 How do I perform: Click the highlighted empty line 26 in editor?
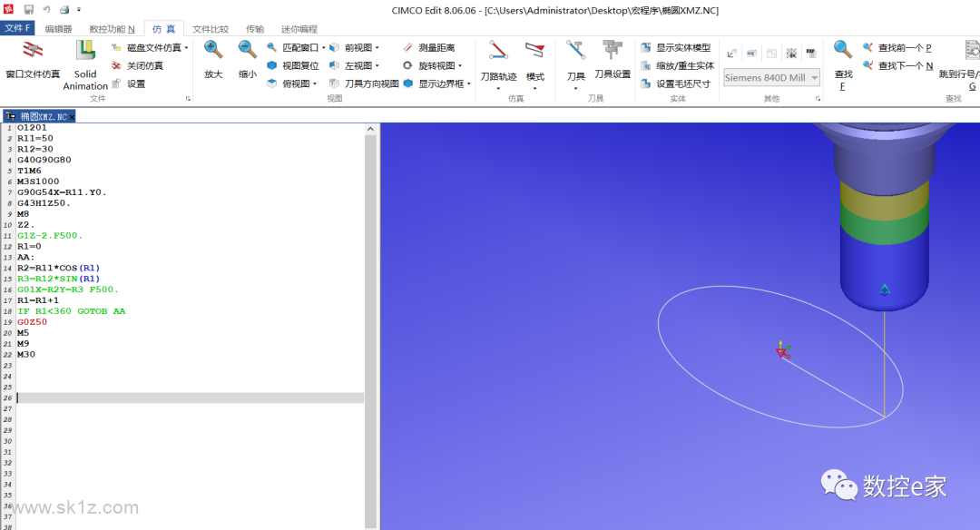pos(190,397)
